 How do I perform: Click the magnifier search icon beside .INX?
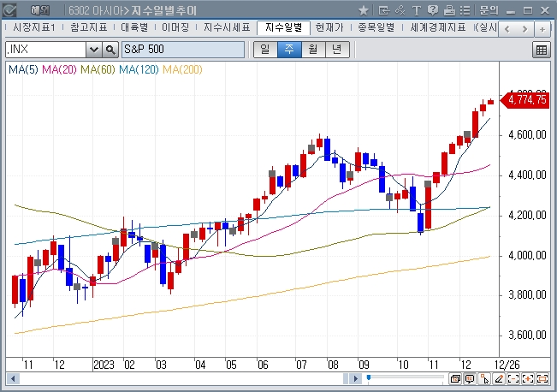coord(110,50)
